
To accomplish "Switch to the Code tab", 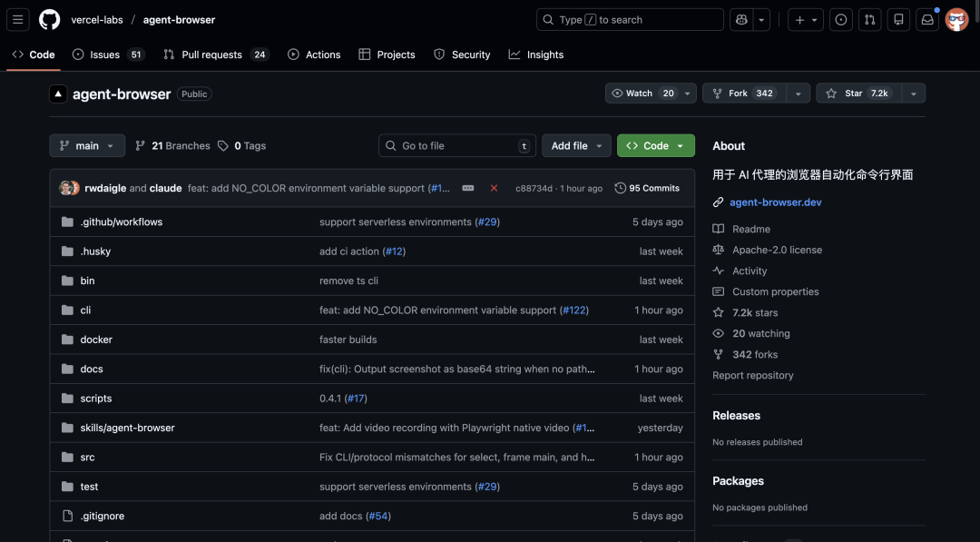I will click(x=34, y=54).
